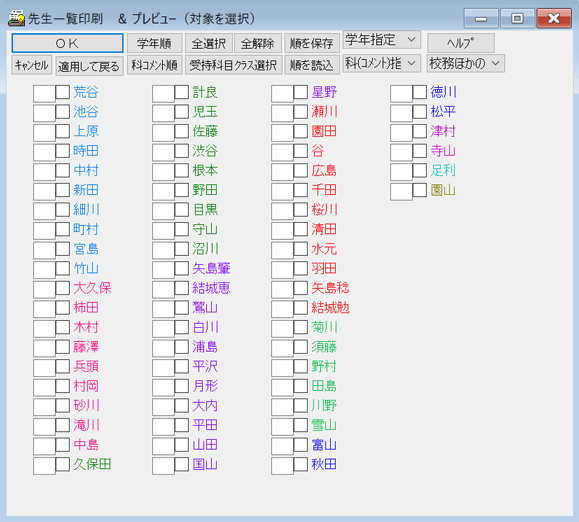The width and height of the screenshot is (579, 522).
Task: Check the box for 池谷
Action: point(62,111)
